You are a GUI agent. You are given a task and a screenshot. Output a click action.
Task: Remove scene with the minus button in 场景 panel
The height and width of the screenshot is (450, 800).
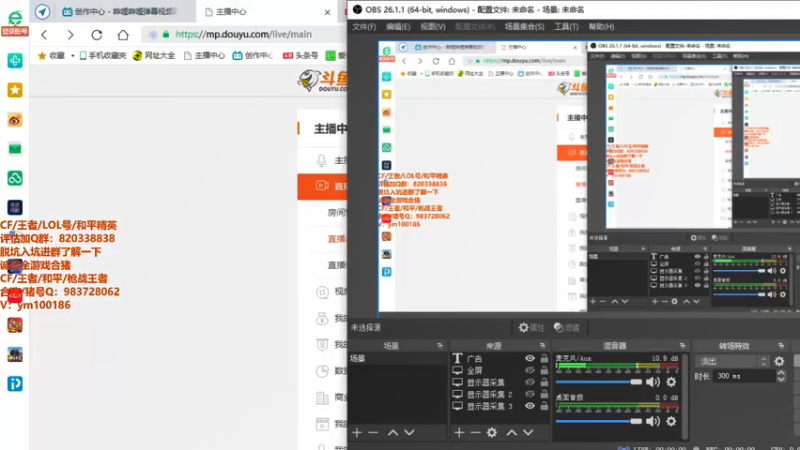[x=373, y=433]
